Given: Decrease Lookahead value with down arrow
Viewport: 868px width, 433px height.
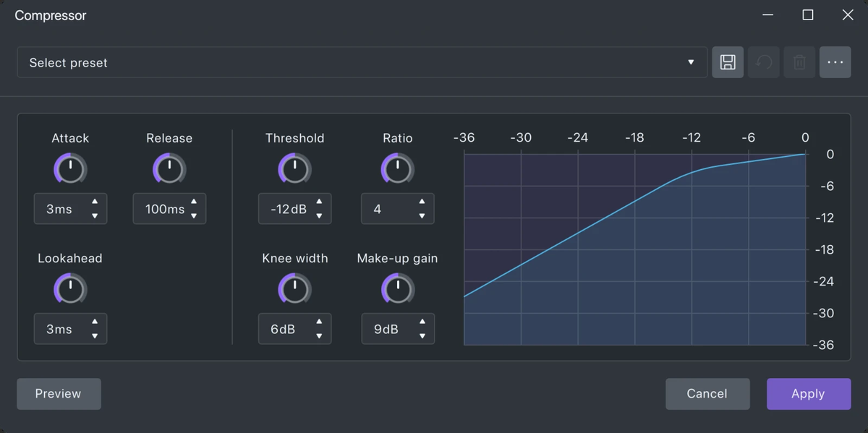Looking at the screenshot, I should tap(95, 336).
